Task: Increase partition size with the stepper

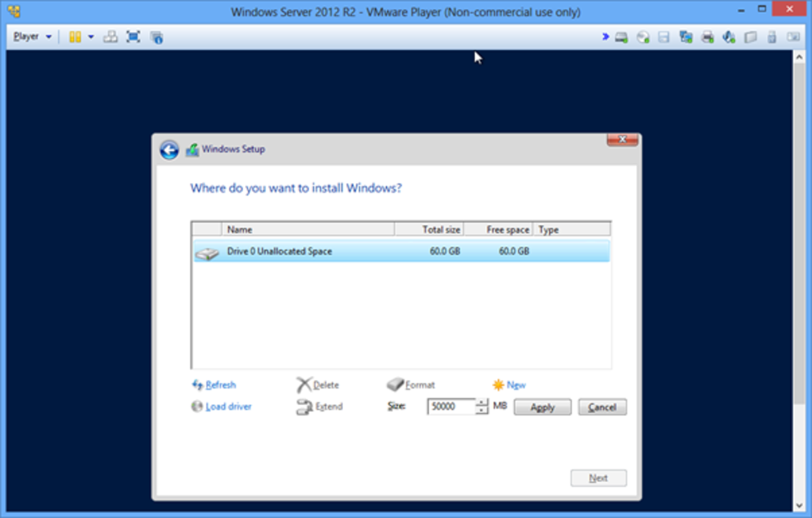Action: (x=480, y=404)
